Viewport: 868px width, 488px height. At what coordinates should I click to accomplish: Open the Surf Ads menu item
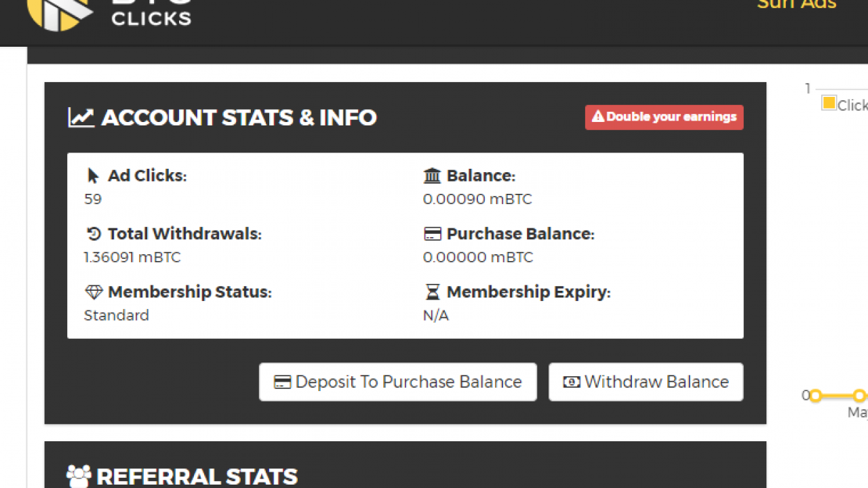(796, 5)
